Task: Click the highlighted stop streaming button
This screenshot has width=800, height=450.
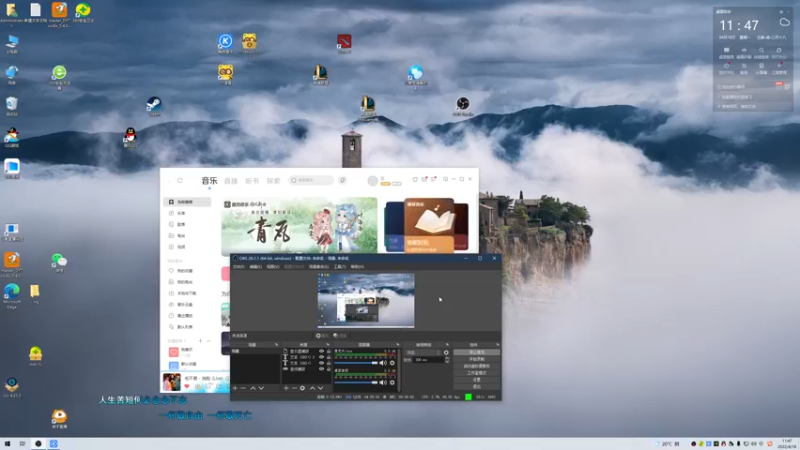Action: click(477, 352)
